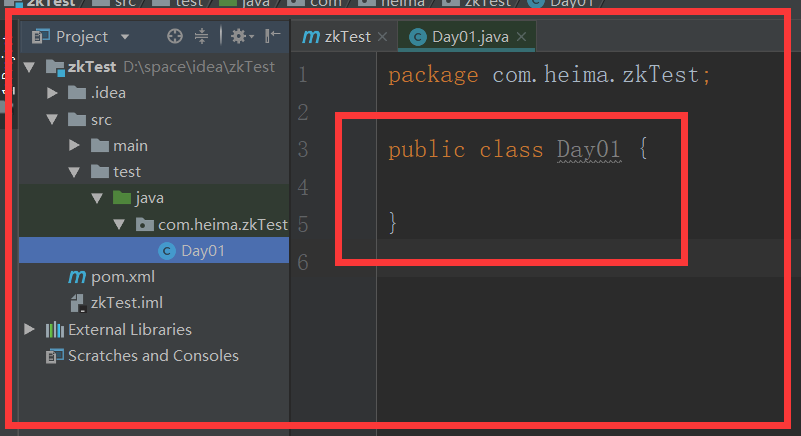Close the zkTest editor tab
This screenshot has width=801, height=436.
(x=382, y=37)
